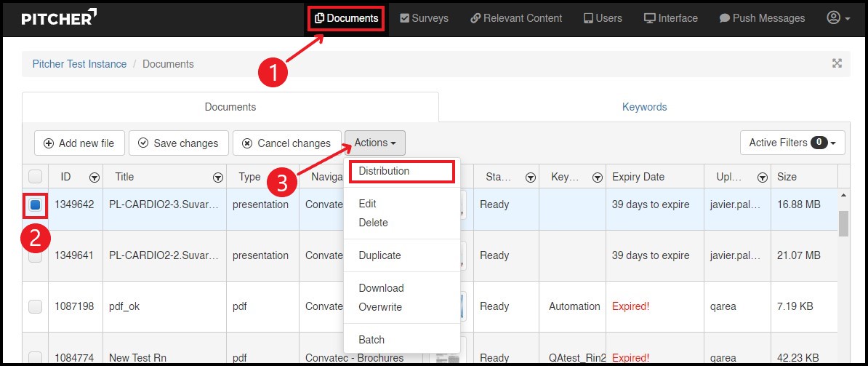Screen dimensions: 868x366
Task: Go to Relevant Content
Action: coord(516,18)
